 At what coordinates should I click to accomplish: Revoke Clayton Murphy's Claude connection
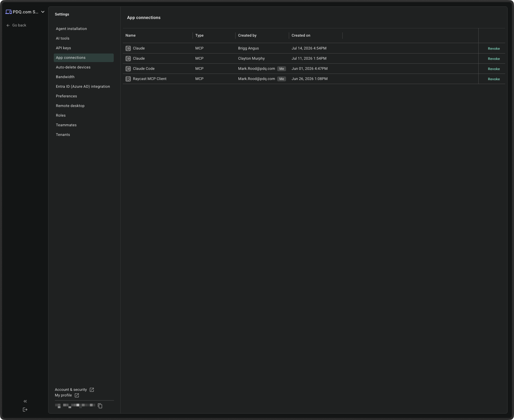(494, 59)
